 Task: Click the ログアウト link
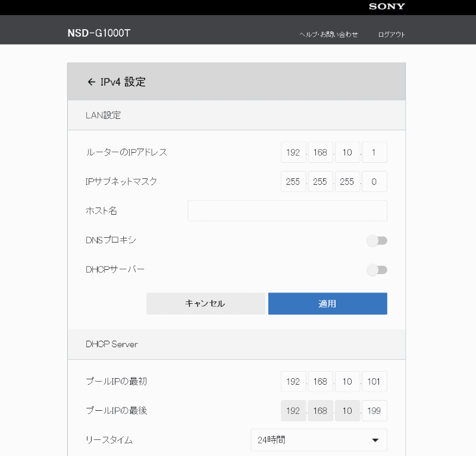[391, 34]
